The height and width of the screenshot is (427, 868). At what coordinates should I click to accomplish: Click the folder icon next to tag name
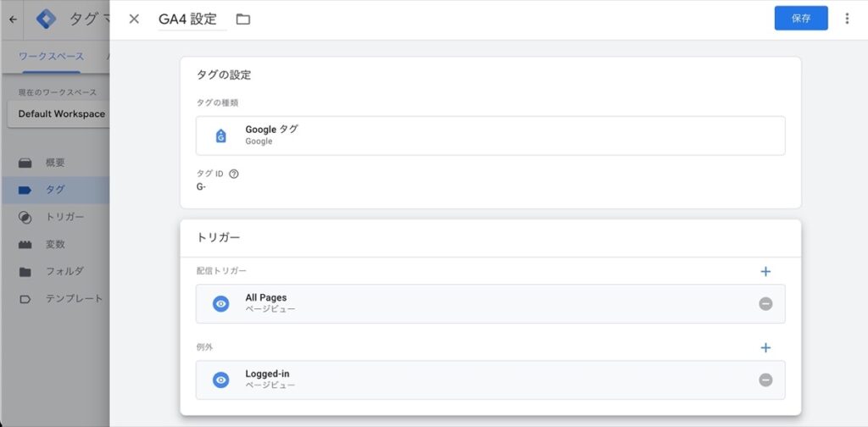[x=243, y=19]
